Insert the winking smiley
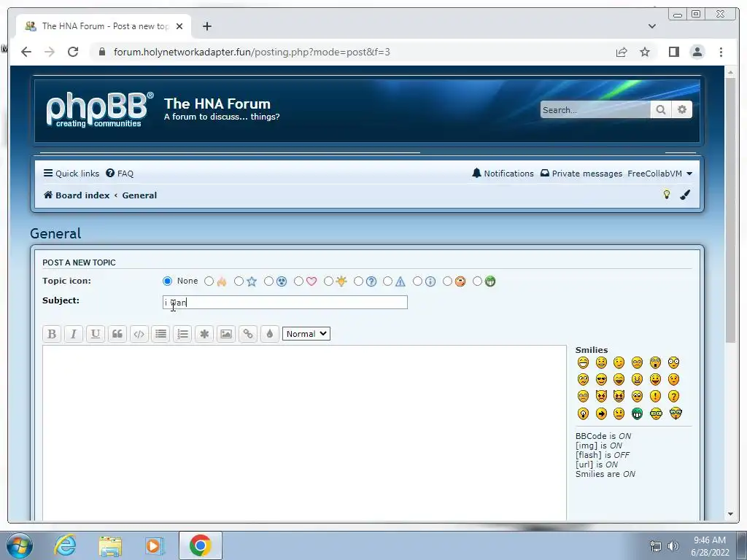 pyautogui.click(x=619, y=363)
